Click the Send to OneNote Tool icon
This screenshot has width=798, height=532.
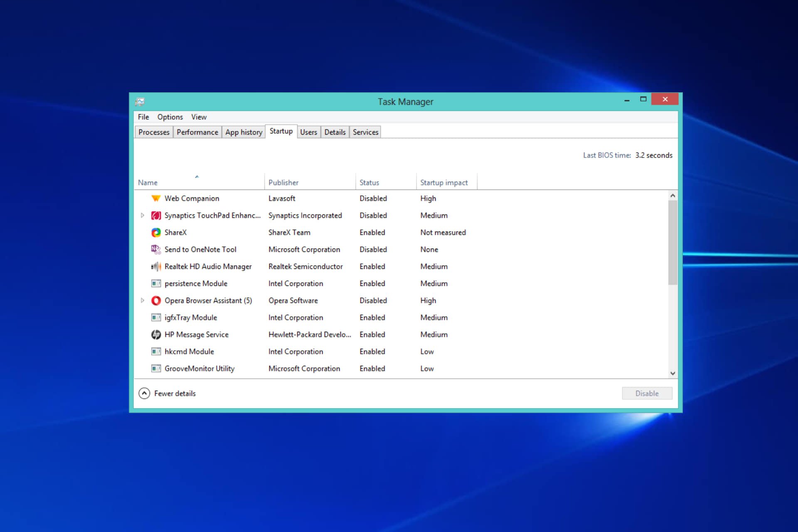click(x=155, y=249)
